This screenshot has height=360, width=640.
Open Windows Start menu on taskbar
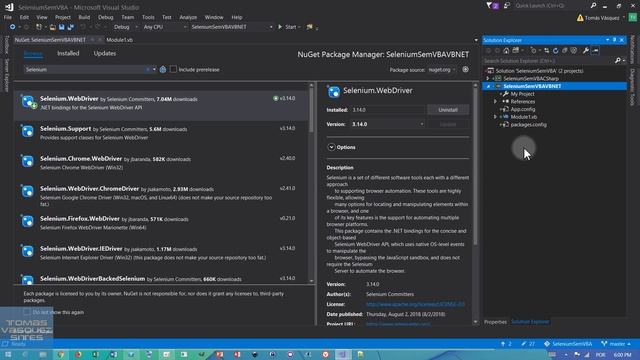8,354
